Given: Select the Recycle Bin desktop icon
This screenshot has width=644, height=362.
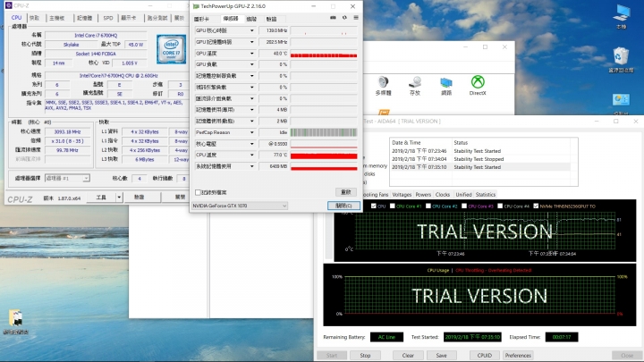Looking at the screenshot, I should (x=621, y=60).
